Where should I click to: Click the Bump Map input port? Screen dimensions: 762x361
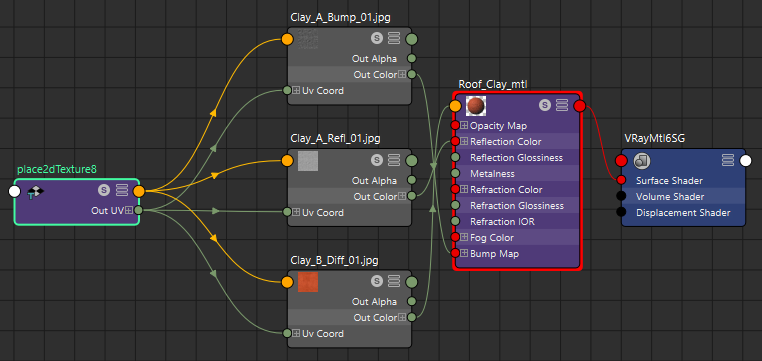[455, 253]
